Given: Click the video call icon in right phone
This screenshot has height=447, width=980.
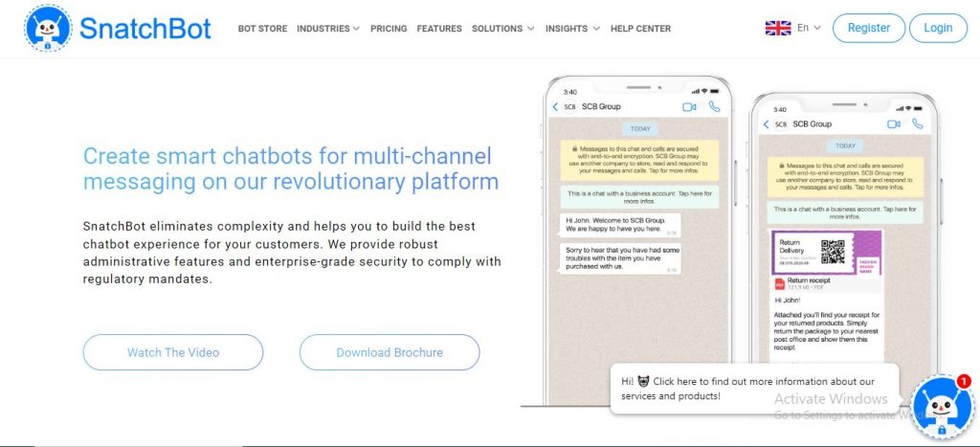Looking at the screenshot, I should tap(894, 124).
